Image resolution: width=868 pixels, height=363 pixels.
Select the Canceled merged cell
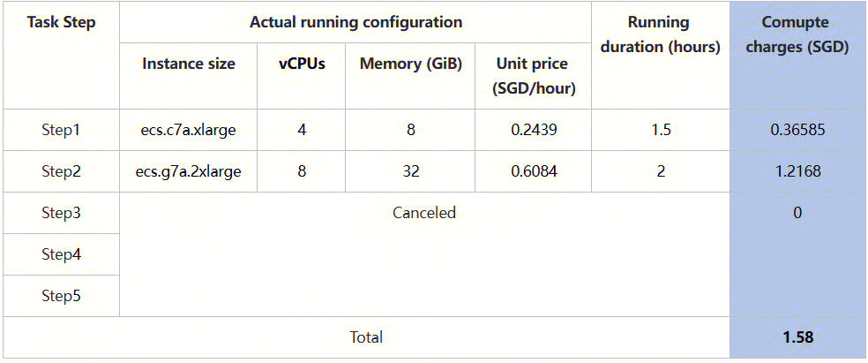(x=424, y=213)
